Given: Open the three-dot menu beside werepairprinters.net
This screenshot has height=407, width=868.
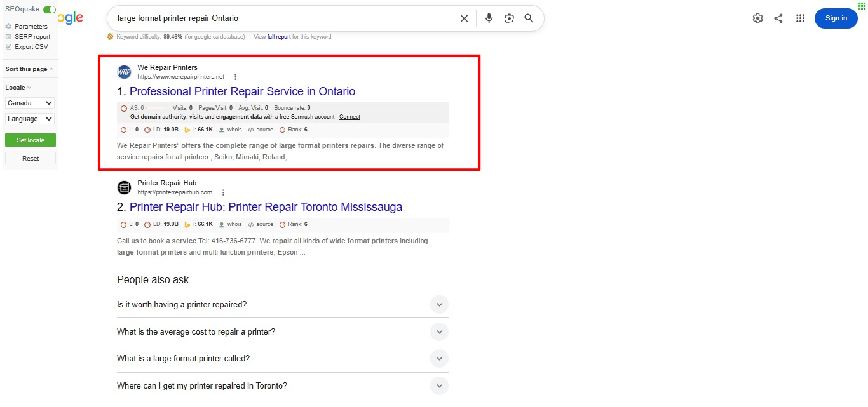Looking at the screenshot, I should 235,77.
